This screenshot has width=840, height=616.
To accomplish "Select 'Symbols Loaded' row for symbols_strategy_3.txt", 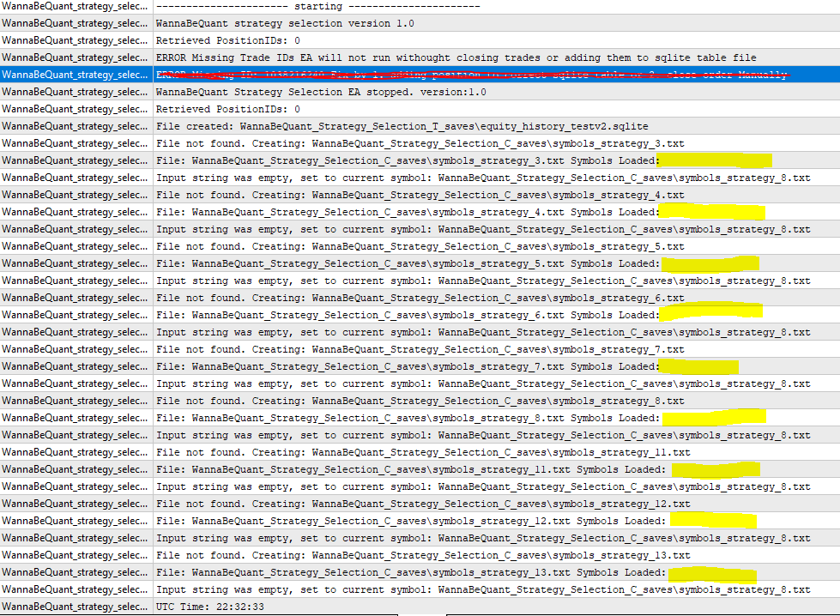I will [420, 160].
